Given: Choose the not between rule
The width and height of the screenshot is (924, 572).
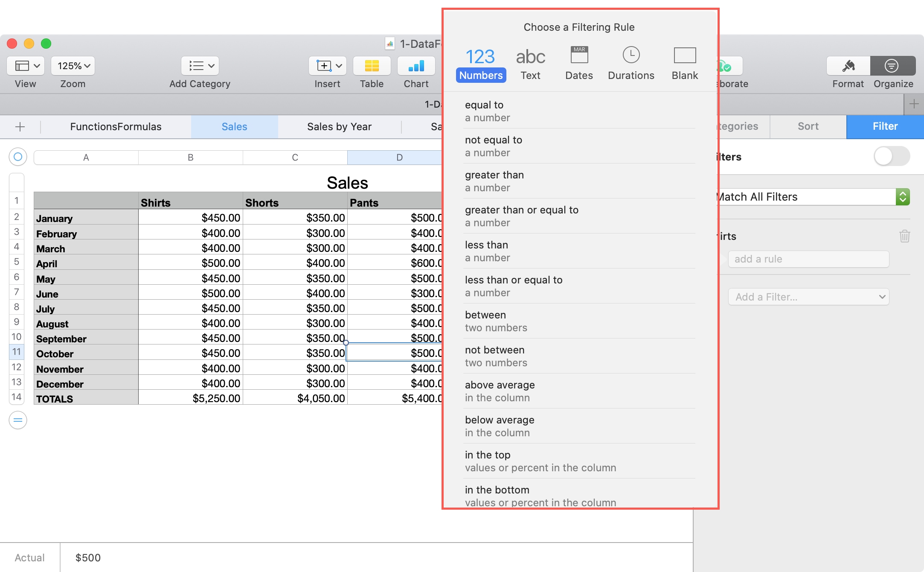Looking at the screenshot, I should [x=579, y=356].
